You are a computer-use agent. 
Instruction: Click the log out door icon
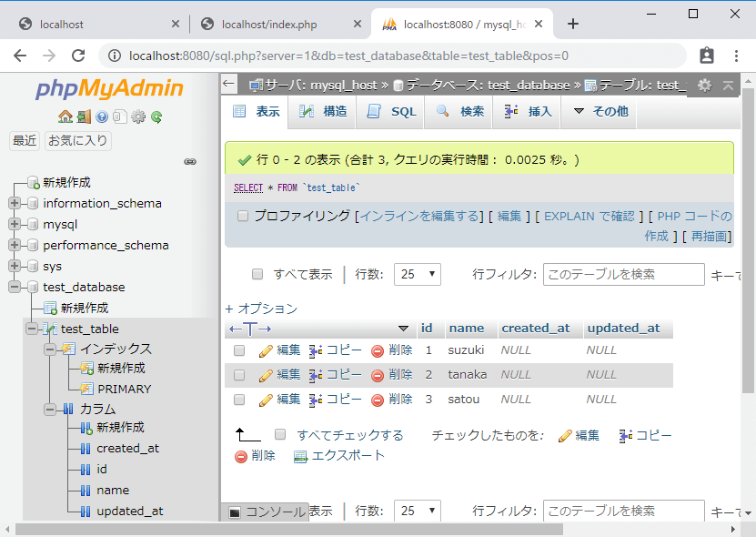tap(84, 117)
